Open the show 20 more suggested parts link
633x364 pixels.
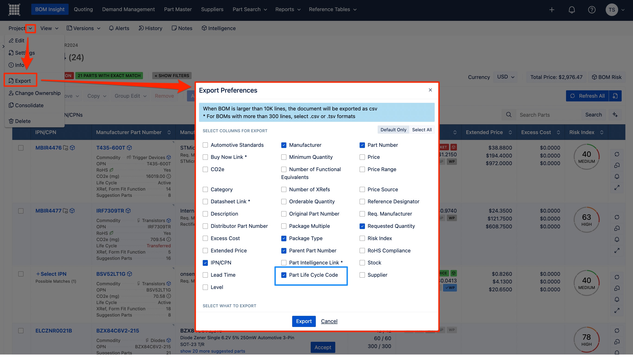(x=213, y=351)
